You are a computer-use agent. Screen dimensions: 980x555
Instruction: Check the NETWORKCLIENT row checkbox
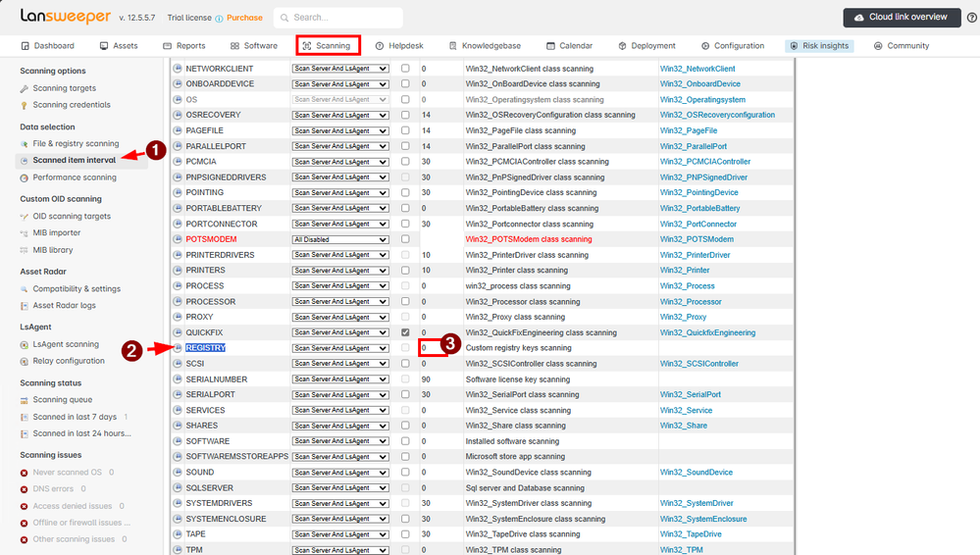(405, 69)
